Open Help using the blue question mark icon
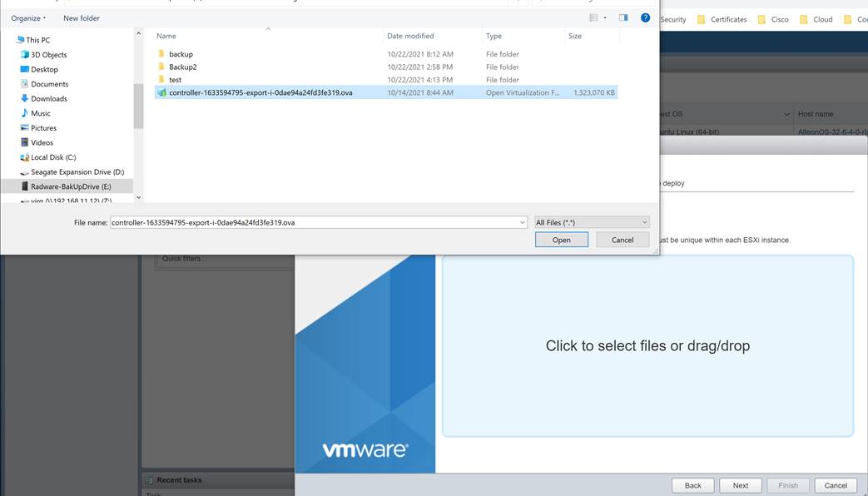Image resolution: width=868 pixels, height=496 pixels. point(646,17)
